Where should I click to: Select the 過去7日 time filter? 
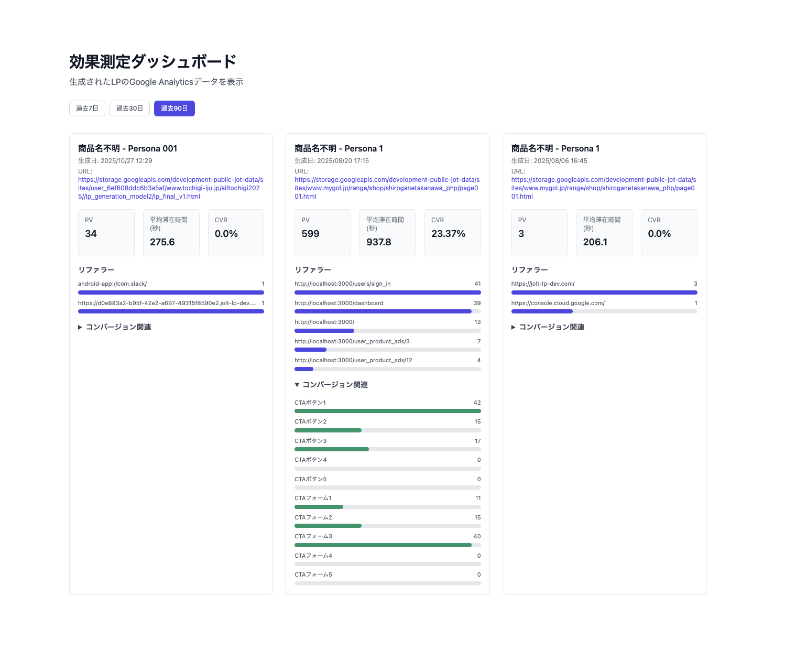click(x=87, y=108)
